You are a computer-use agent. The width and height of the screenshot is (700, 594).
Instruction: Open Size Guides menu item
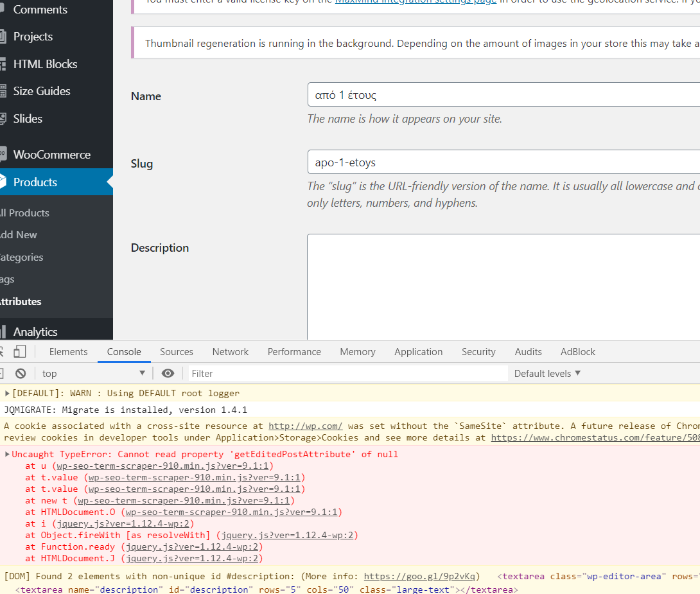pos(42,91)
